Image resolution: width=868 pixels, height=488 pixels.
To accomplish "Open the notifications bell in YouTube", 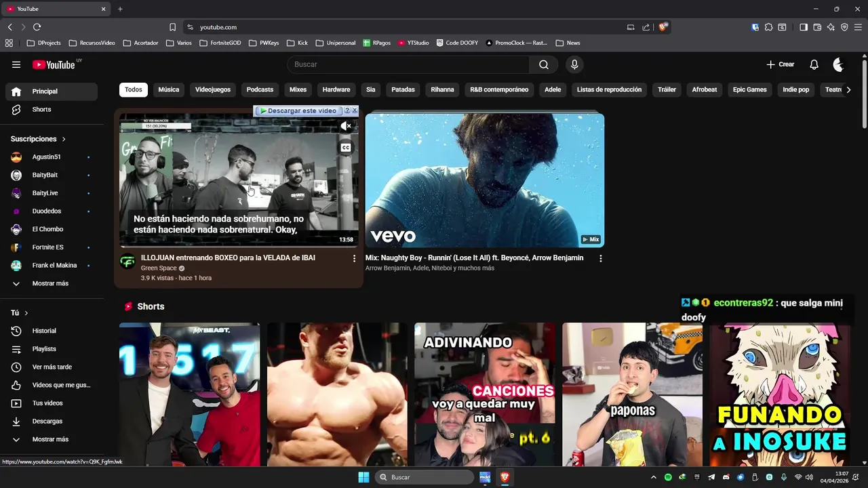I will point(814,64).
